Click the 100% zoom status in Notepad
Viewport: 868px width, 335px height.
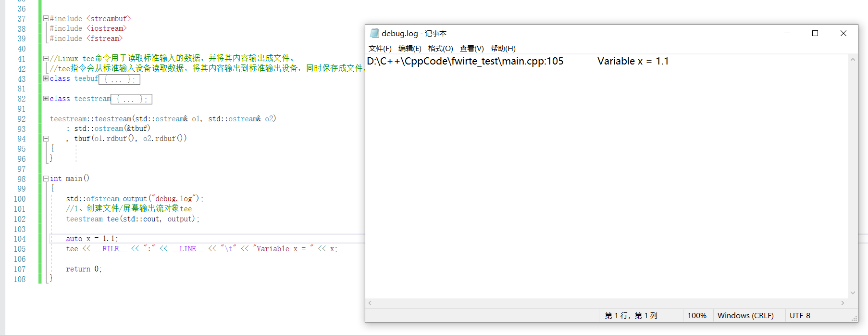pyautogui.click(x=697, y=316)
